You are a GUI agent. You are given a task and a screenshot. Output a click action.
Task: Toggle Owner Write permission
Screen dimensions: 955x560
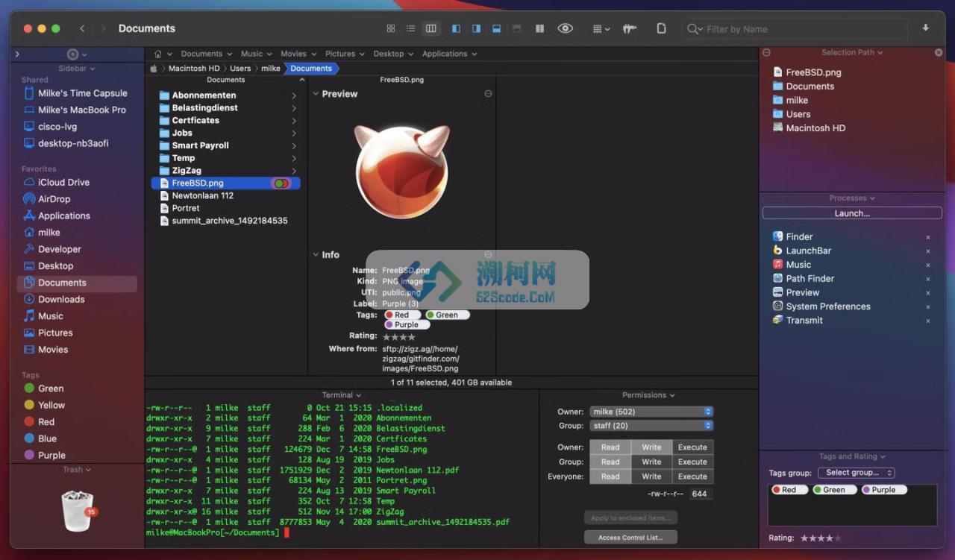pyautogui.click(x=651, y=447)
